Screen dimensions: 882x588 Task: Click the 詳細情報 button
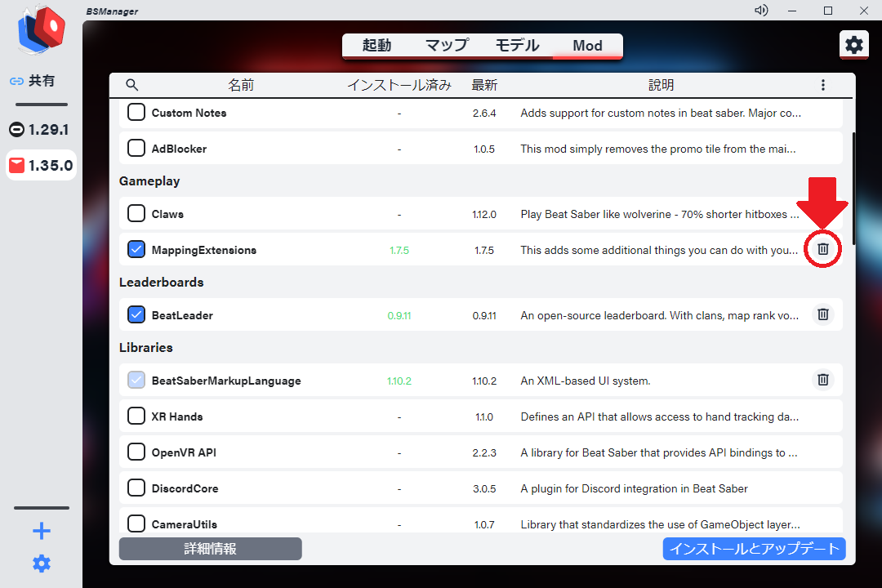[210, 548]
